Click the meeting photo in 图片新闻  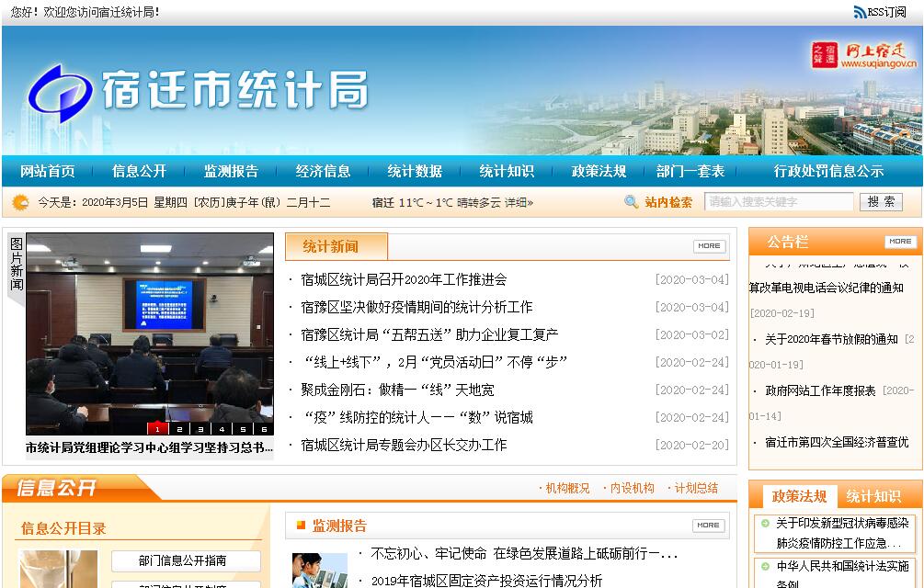pyautogui.click(x=149, y=331)
